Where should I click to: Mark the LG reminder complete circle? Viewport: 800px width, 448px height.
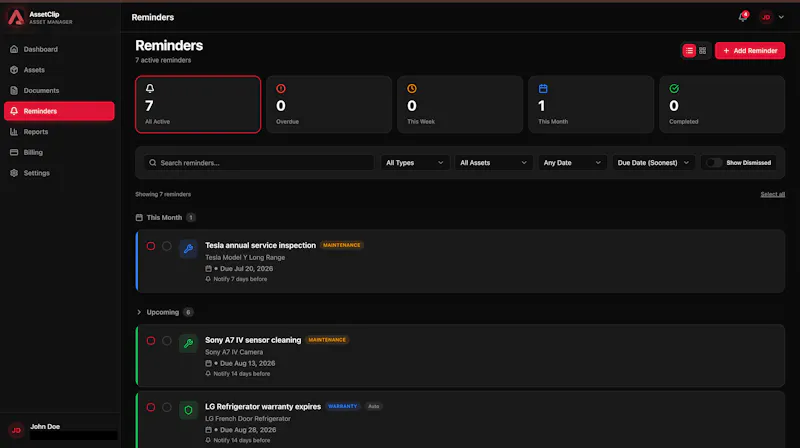pos(167,407)
